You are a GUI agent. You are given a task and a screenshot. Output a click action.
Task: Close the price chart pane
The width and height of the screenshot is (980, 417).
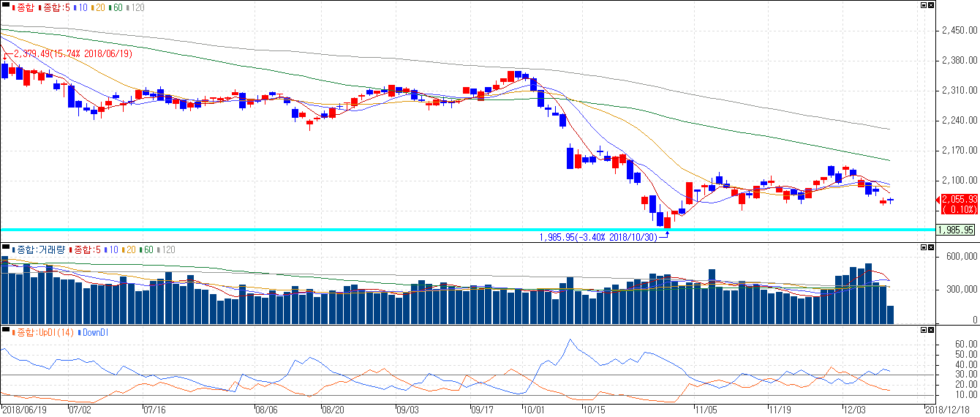[x=931, y=6]
